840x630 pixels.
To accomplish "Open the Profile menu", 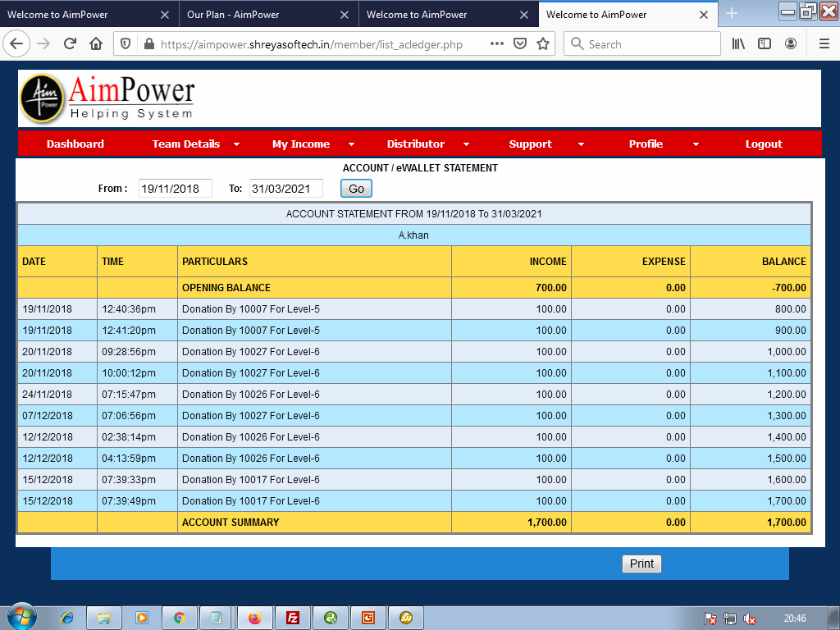I will pyautogui.click(x=646, y=144).
